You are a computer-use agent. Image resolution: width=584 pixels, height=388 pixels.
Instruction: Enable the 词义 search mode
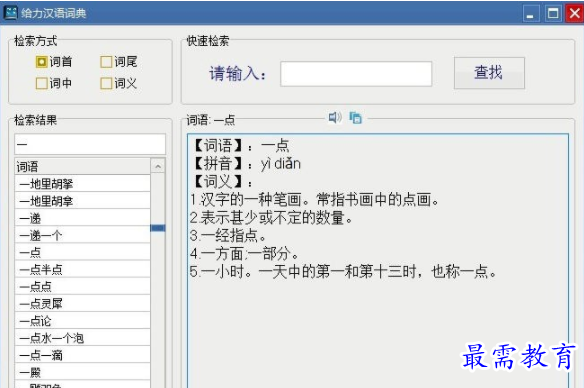coord(119,83)
